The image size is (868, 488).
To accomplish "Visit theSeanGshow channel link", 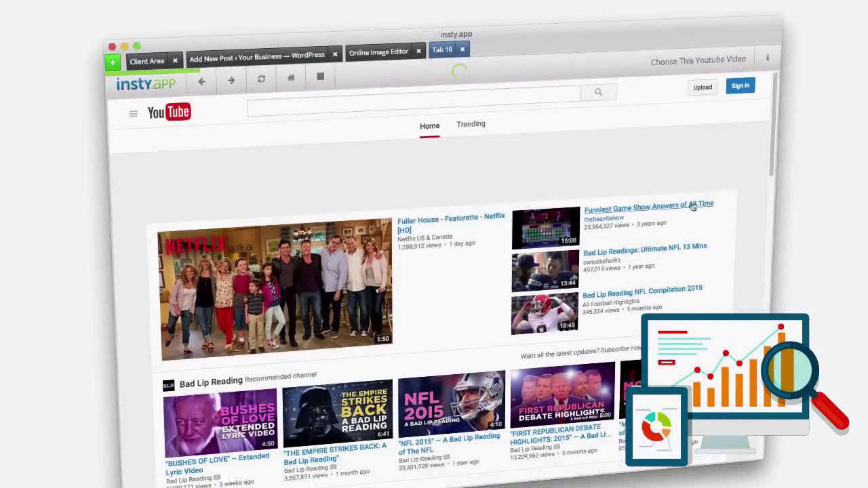I will coord(604,218).
